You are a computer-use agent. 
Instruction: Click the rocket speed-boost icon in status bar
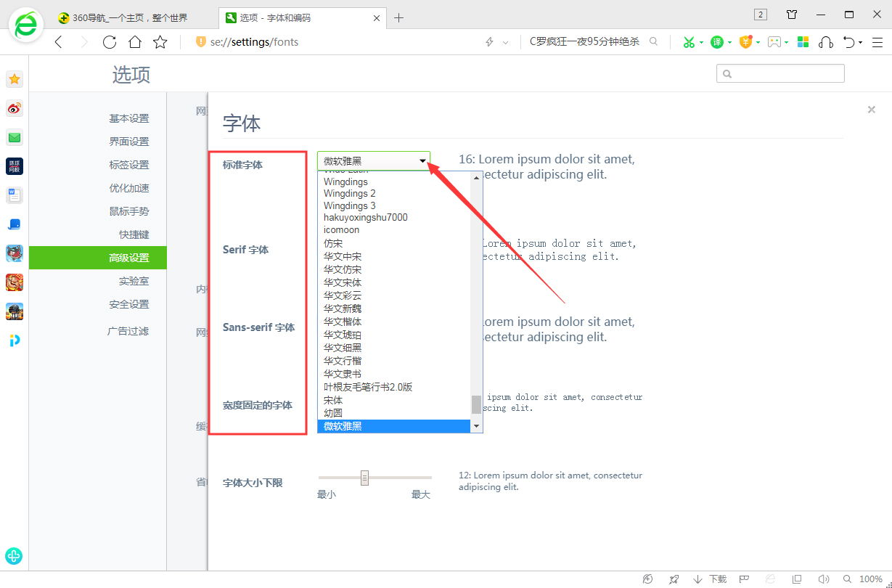(x=674, y=579)
